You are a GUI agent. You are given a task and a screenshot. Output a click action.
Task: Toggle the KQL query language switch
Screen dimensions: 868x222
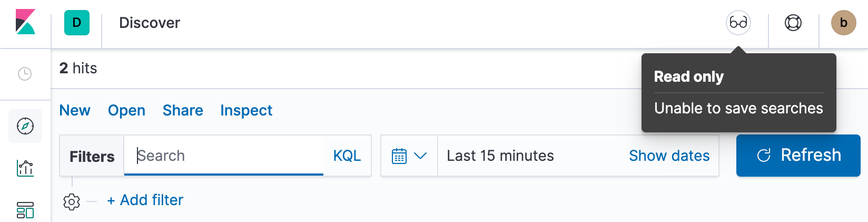coord(347,156)
